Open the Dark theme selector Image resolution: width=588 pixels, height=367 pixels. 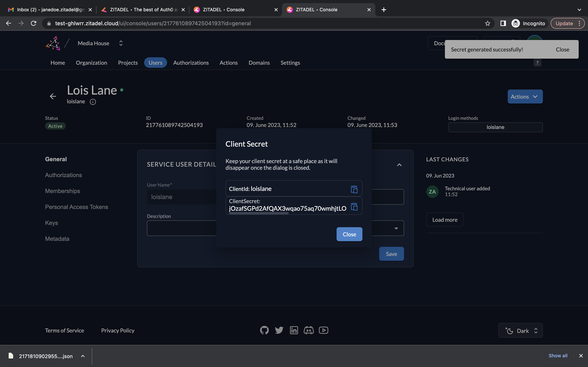521,330
